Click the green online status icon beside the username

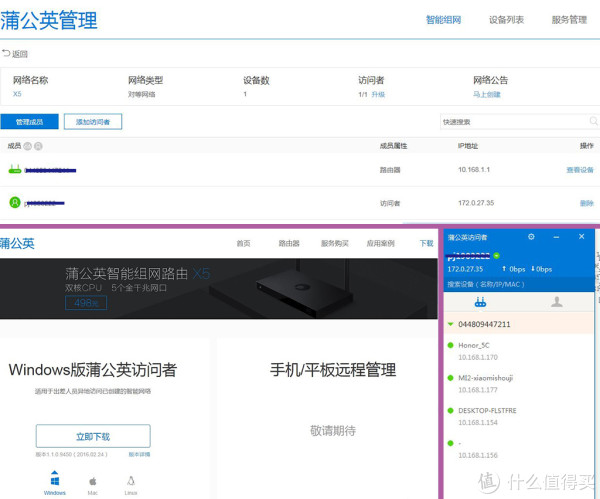point(496,256)
